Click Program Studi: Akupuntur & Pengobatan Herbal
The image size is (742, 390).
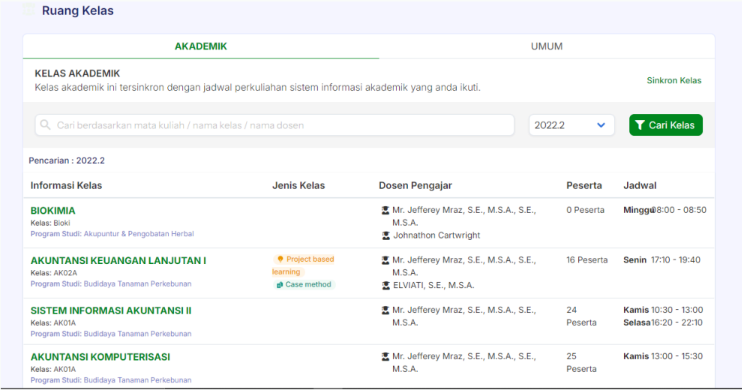tap(112, 234)
